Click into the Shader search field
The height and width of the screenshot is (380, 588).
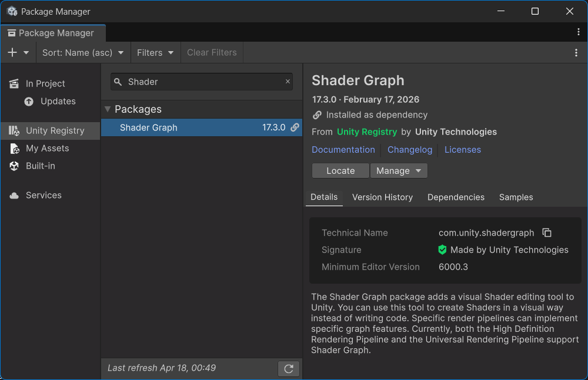[201, 82]
